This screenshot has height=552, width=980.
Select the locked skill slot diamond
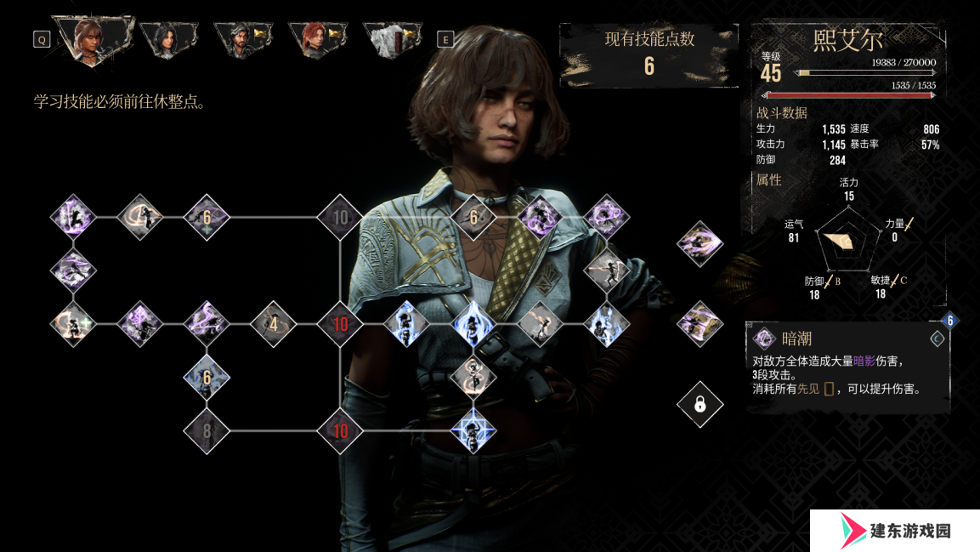click(700, 405)
